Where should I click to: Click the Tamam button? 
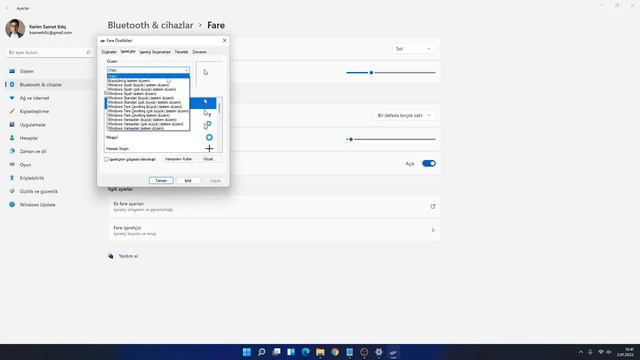point(161,180)
